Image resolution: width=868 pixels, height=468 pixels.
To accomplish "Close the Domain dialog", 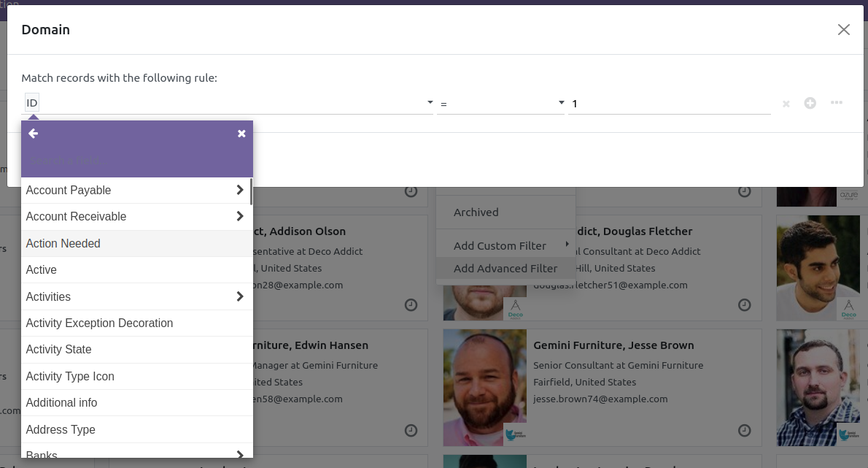I will pos(843,30).
